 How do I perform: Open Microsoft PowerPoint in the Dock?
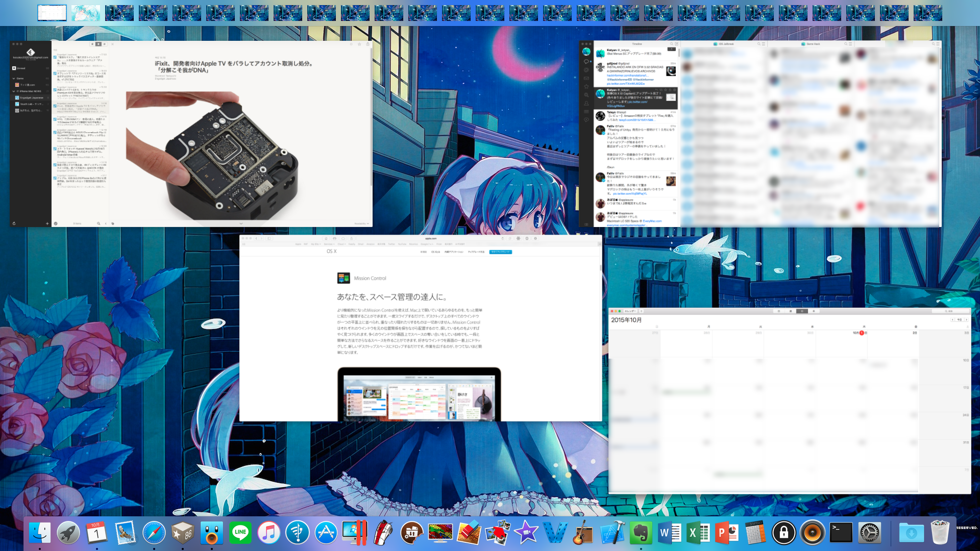(x=727, y=533)
